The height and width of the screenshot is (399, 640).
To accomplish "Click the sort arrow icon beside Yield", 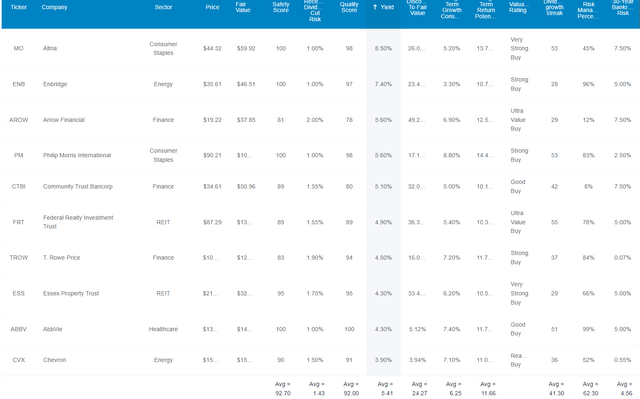I will (x=375, y=7).
